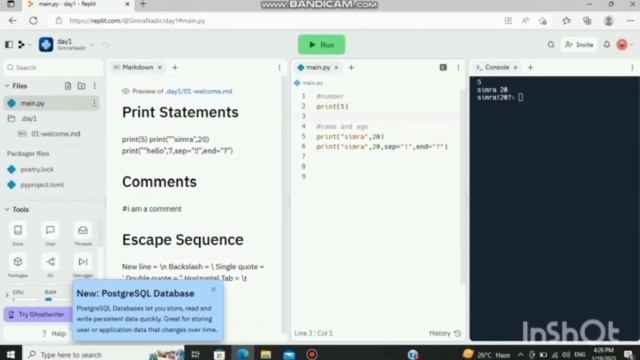Focus the sidebar Search field
Image resolution: width=640 pixels, height=360 pixels.
[53, 67]
